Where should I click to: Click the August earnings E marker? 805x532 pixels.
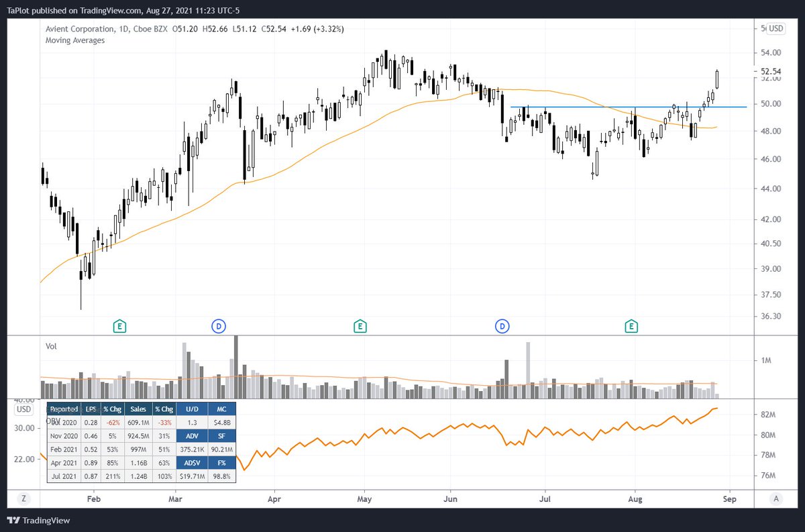pos(631,326)
